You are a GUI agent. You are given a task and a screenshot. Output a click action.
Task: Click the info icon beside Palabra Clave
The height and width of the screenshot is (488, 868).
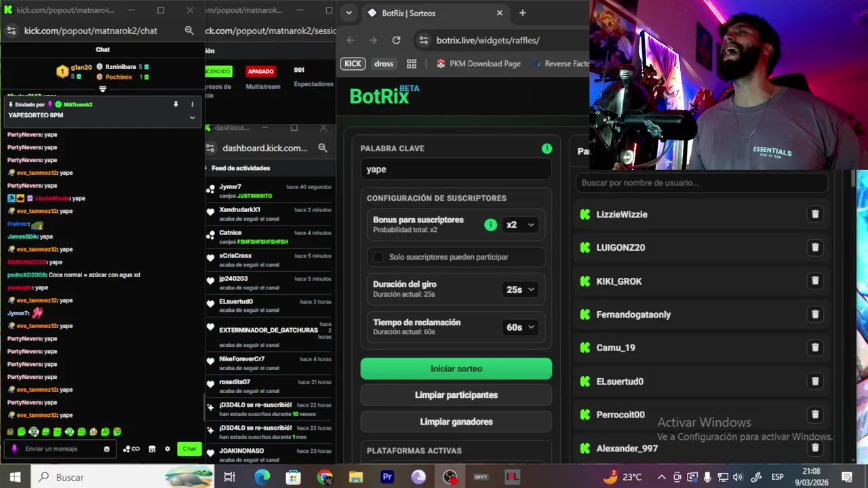[x=547, y=148]
